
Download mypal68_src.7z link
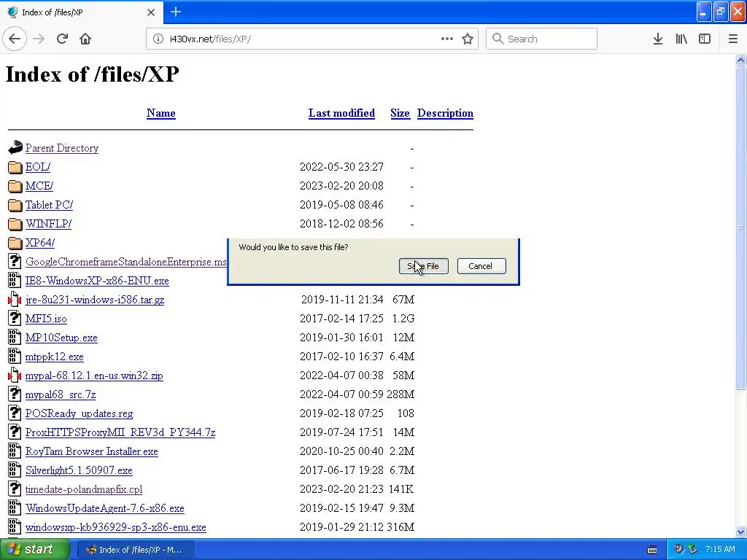[x=61, y=394]
